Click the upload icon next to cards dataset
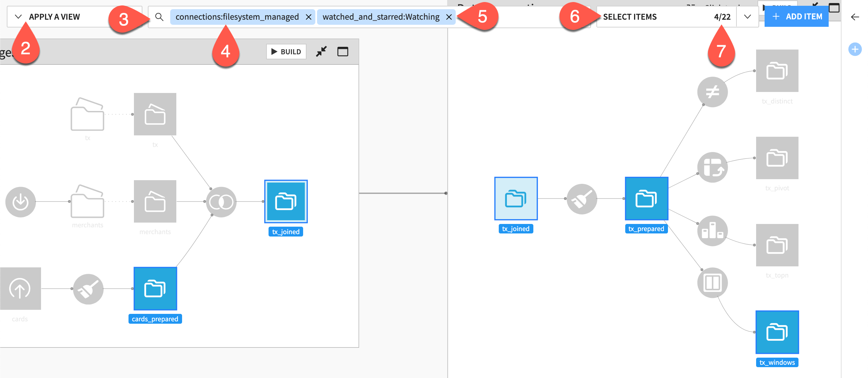The image size is (868, 378). pyautogui.click(x=20, y=289)
